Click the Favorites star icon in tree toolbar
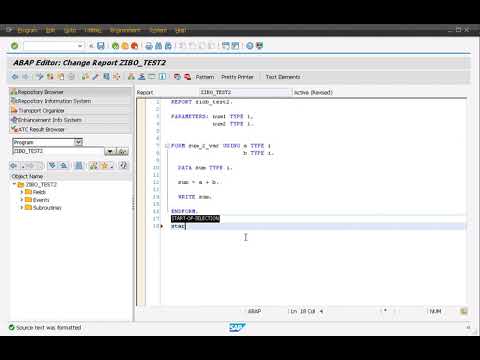Image resolution: width=480 pixels, height=360 pixels. [104, 165]
